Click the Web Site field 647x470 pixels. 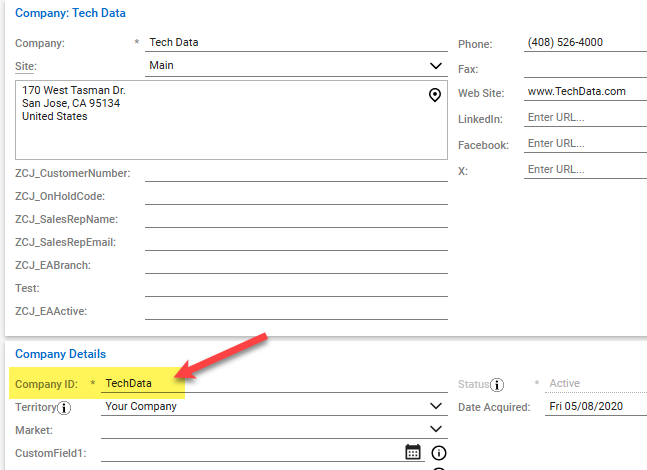click(x=585, y=92)
